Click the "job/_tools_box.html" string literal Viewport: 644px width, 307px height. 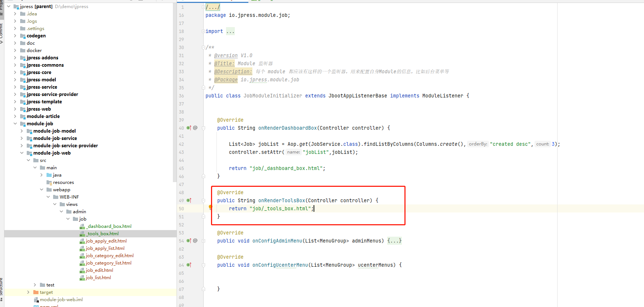coord(280,209)
